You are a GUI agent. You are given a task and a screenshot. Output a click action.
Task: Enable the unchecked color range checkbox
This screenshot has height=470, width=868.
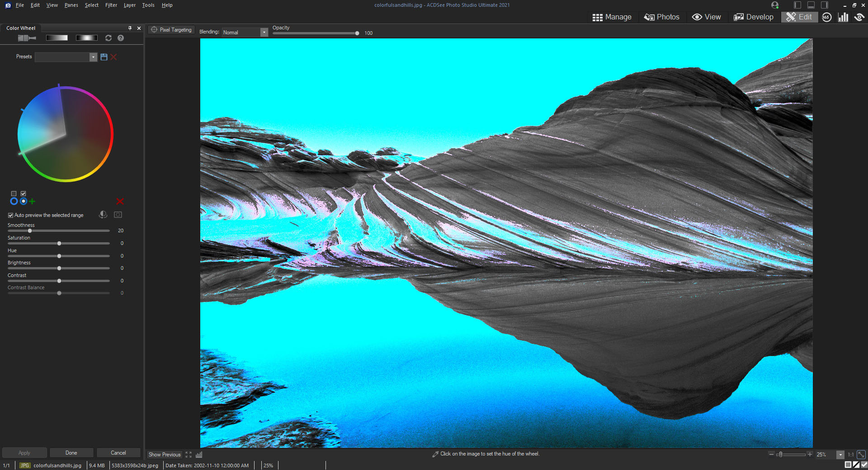tap(14, 193)
